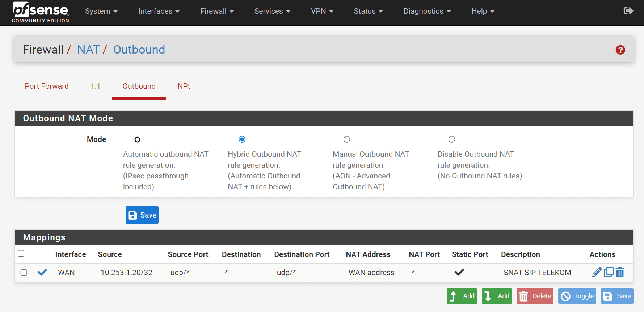The width and height of the screenshot is (644, 312).
Task: Open the Services dropdown menu
Action: (272, 11)
